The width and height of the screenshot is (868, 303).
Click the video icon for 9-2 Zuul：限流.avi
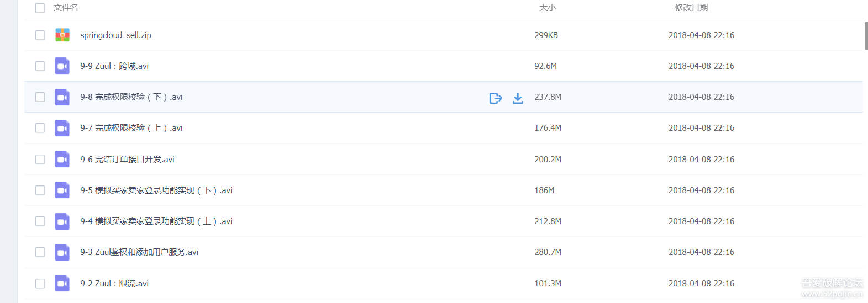(x=62, y=283)
